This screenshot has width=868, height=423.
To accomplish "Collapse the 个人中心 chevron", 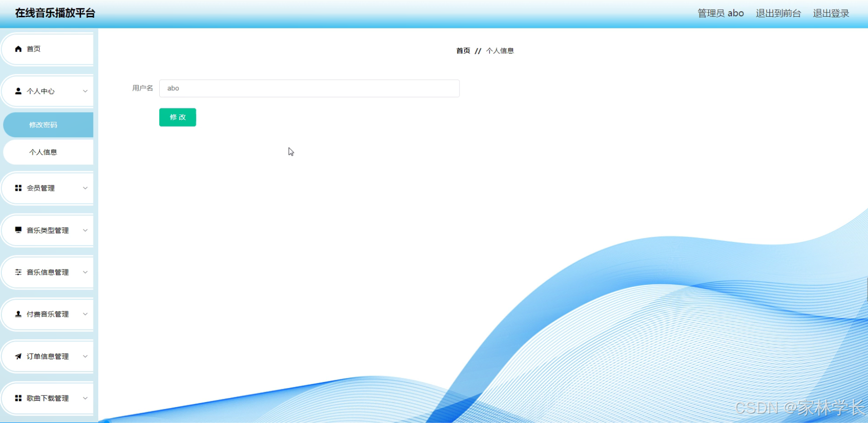I will coord(85,91).
